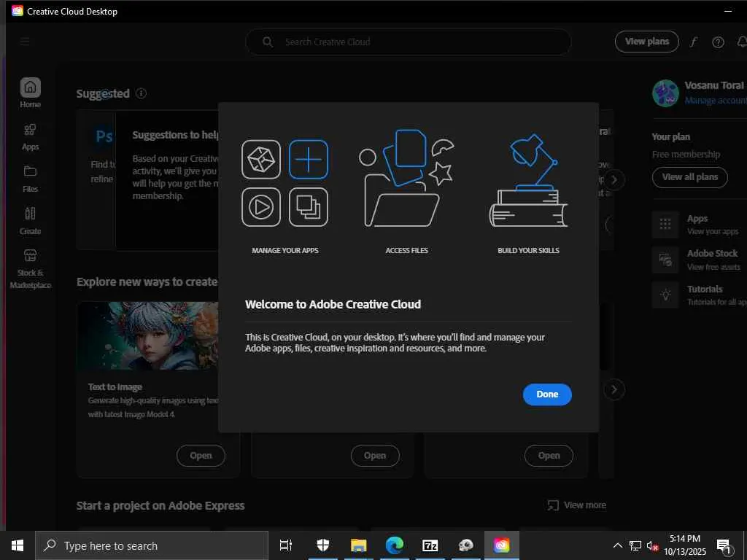This screenshot has height=560, width=747.
Task: Click the search magnifier icon
Action: pos(268,42)
